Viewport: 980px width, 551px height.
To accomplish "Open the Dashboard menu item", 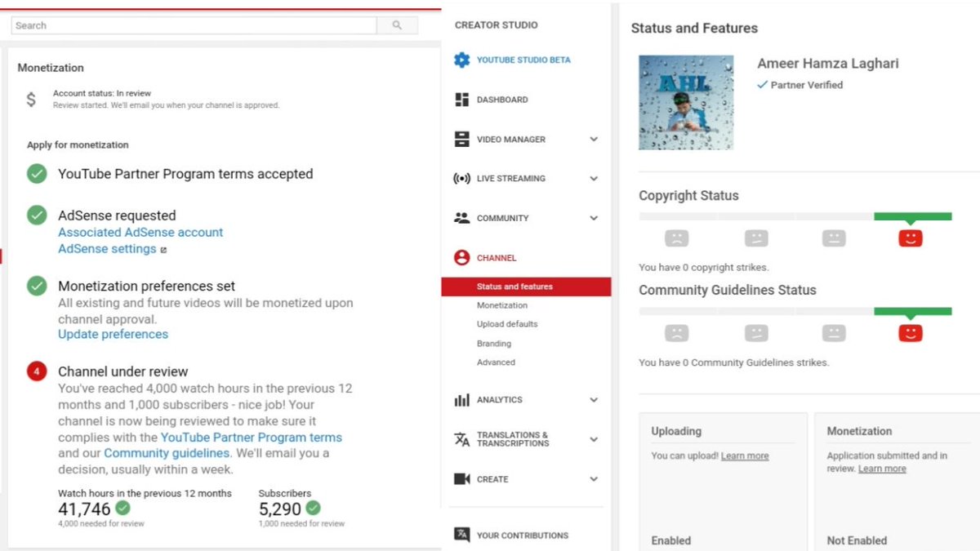I will pyautogui.click(x=502, y=100).
